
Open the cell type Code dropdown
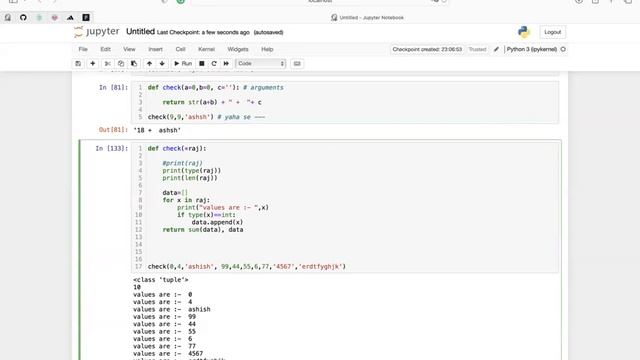(260, 64)
